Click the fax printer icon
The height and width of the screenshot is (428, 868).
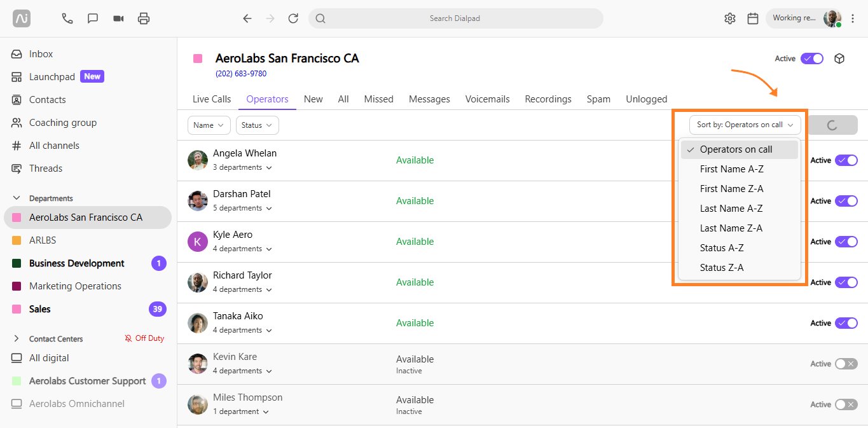144,18
